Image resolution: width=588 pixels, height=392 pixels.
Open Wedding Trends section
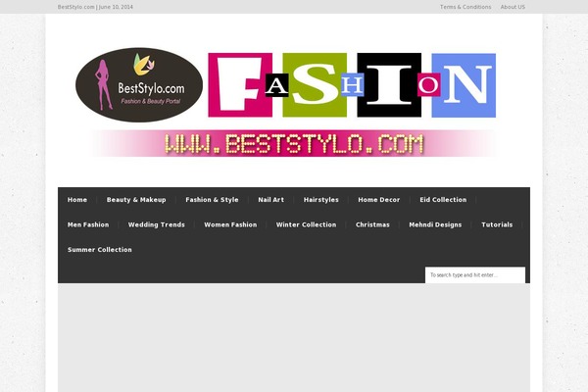pos(157,224)
